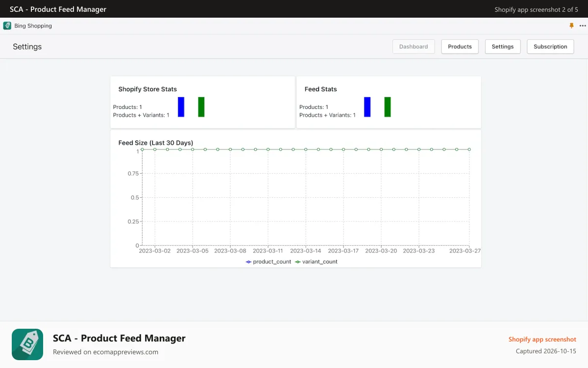Open the Settings button in header

pyautogui.click(x=503, y=47)
